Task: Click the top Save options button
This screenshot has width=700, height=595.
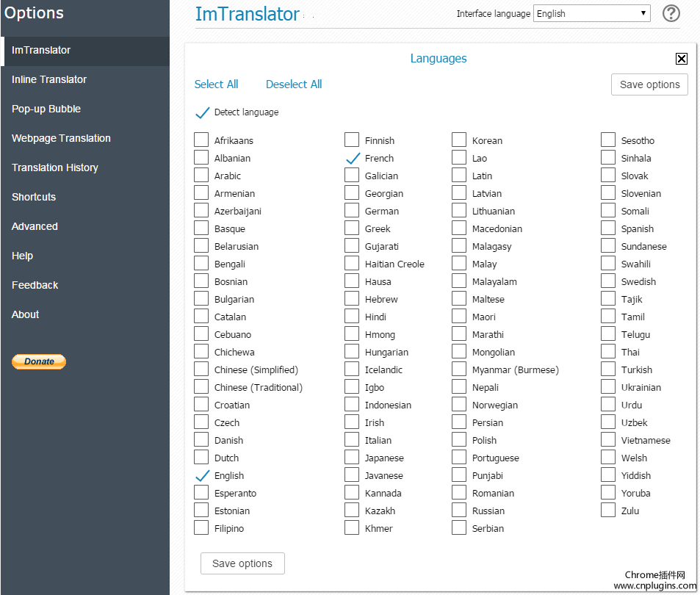Action: point(649,84)
